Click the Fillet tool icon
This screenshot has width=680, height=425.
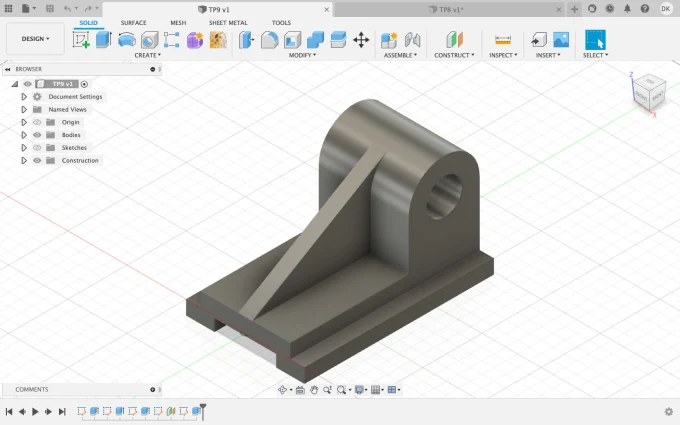[269, 40]
